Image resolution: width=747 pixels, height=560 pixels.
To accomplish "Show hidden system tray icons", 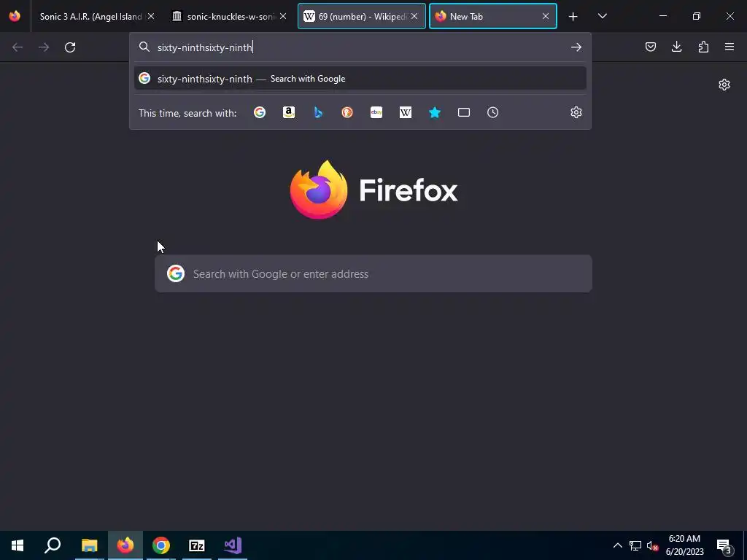I will coord(617,545).
